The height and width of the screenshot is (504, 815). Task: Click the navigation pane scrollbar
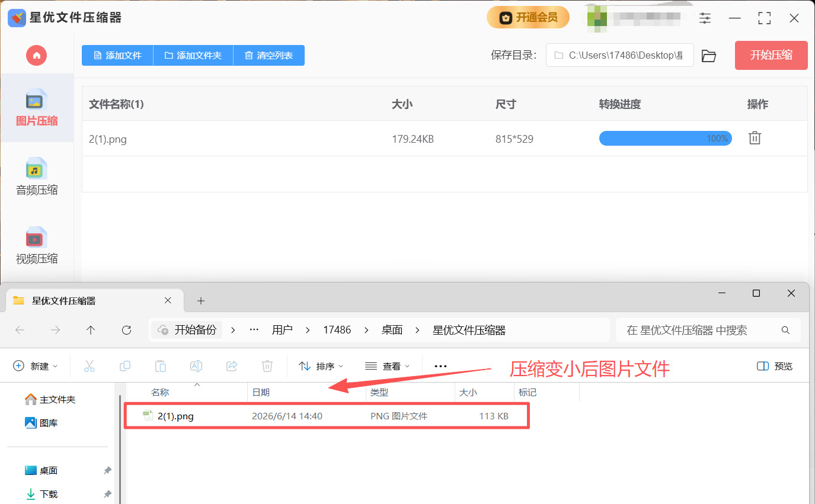tap(121, 450)
